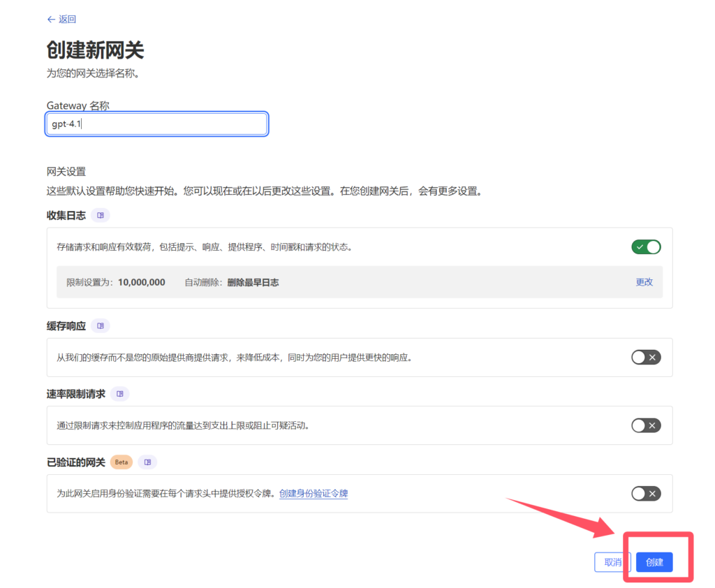Enable the 缓存响应 toggle

(x=645, y=357)
